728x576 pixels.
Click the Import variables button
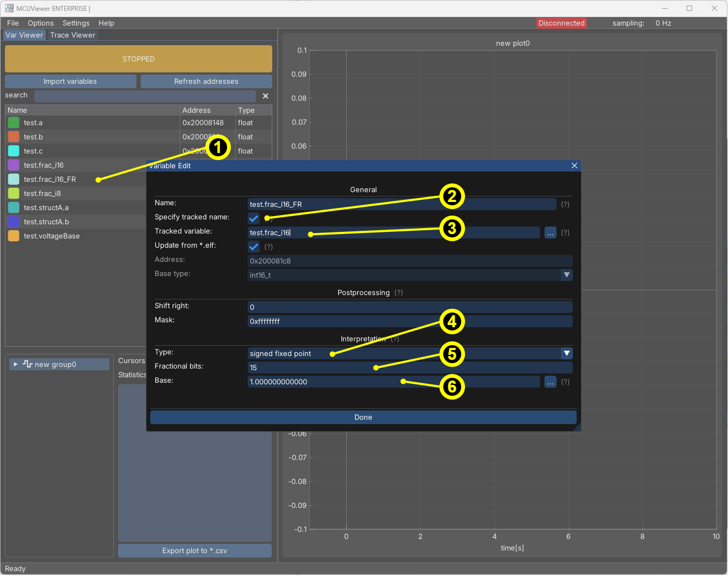[x=70, y=82]
